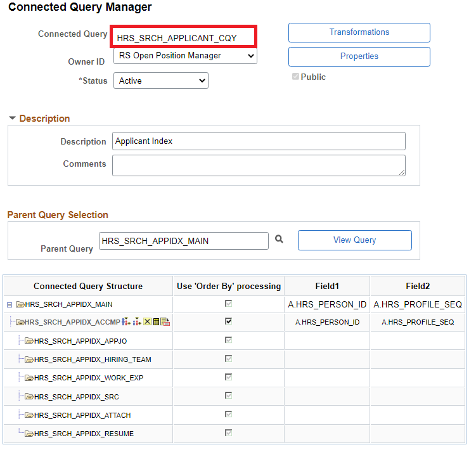
Task: Click folder icon of HRS_SRCH_APPIDX_RESUME
Action: tap(29, 434)
